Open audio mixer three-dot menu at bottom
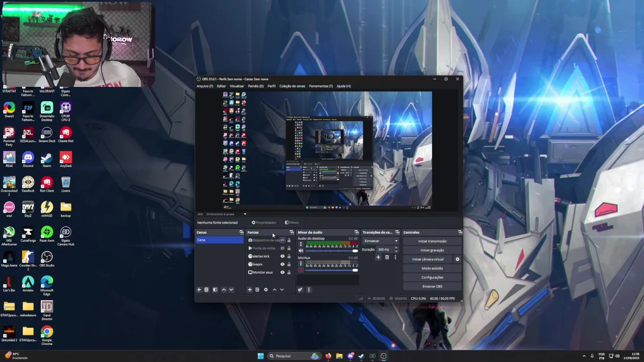 coord(309,290)
